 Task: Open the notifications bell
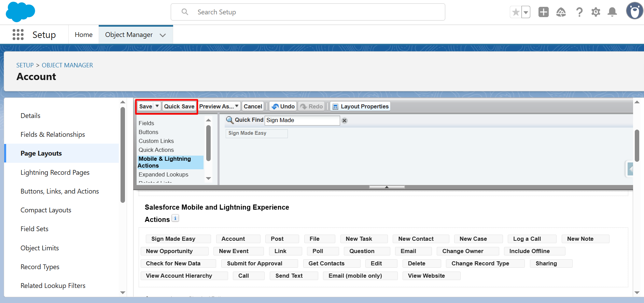[612, 12]
